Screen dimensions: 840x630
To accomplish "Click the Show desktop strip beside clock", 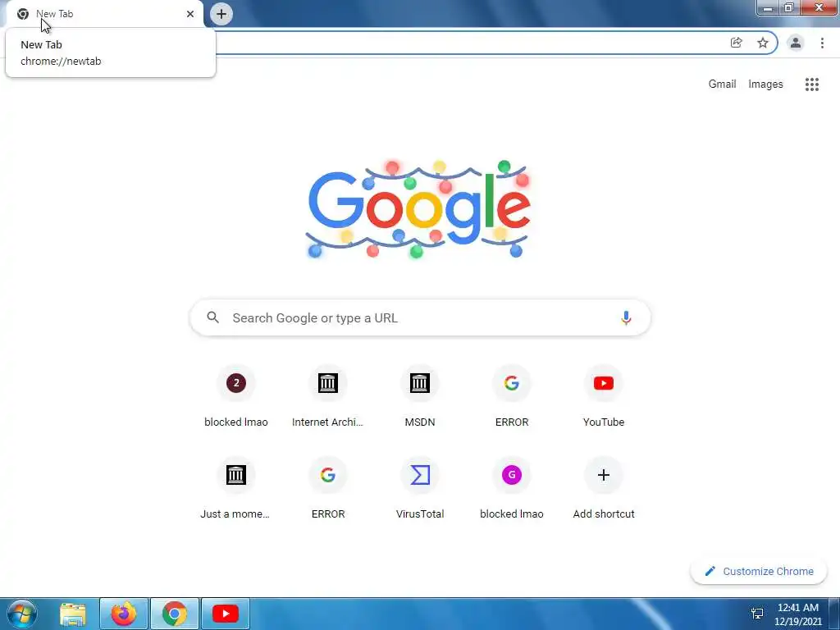I will pos(834,614).
